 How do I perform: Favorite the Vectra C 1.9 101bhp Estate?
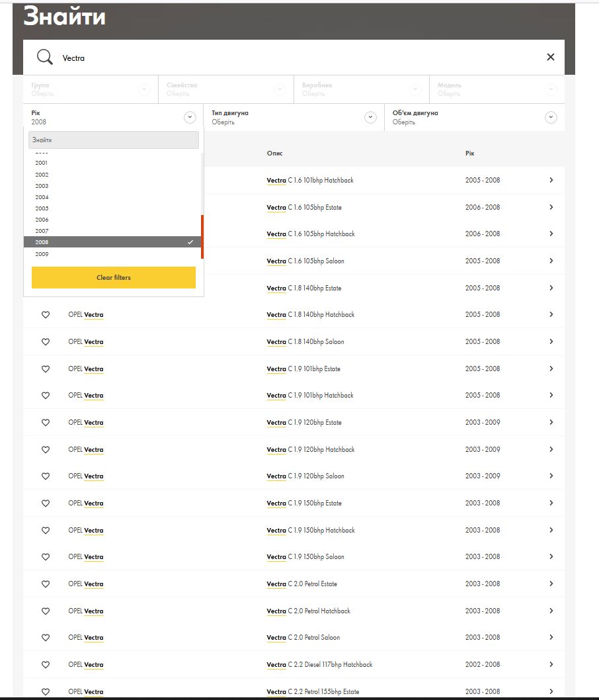click(x=46, y=369)
